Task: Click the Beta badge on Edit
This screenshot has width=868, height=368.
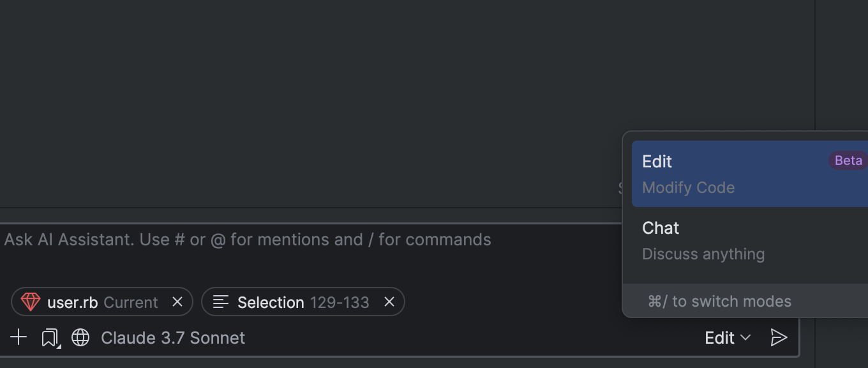Action: [848, 160]
